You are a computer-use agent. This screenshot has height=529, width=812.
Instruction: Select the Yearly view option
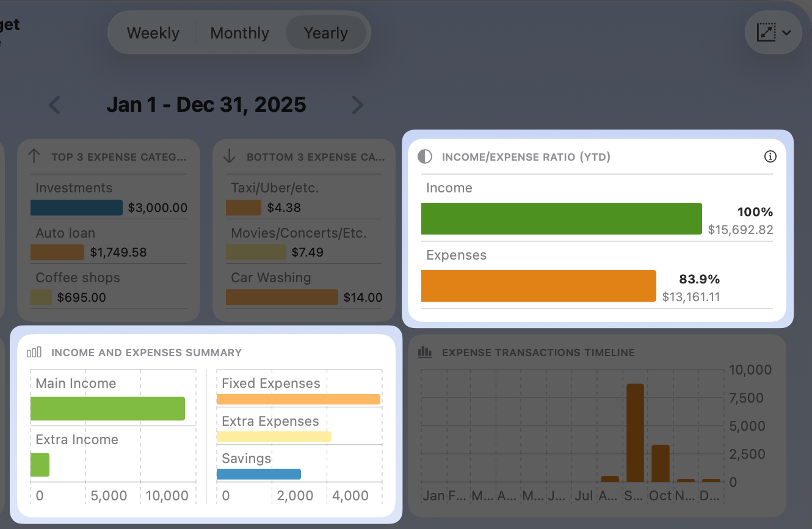[x=327, y=32]
